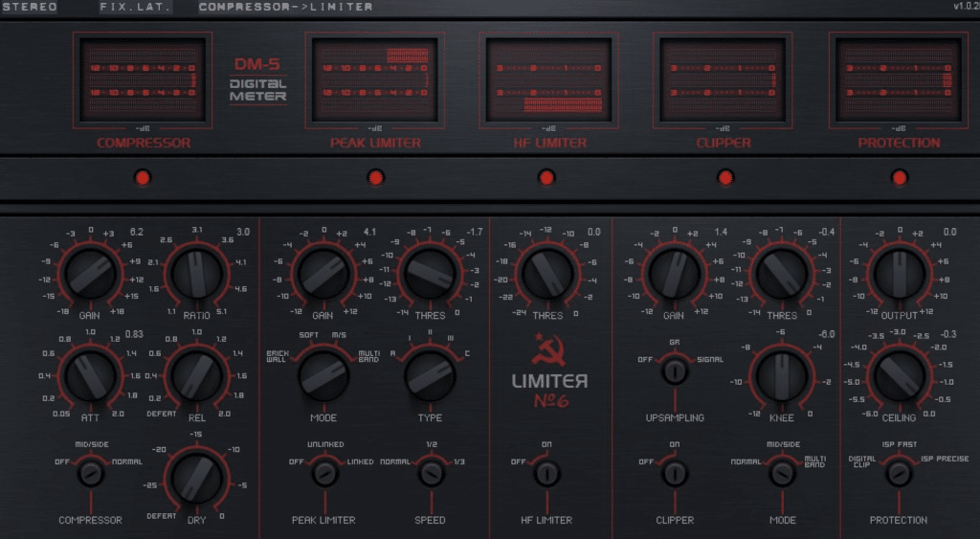Click the peak limiter GAIN knob
The height and width of the screenshot is (539, 980).
(x=323, y=274)
